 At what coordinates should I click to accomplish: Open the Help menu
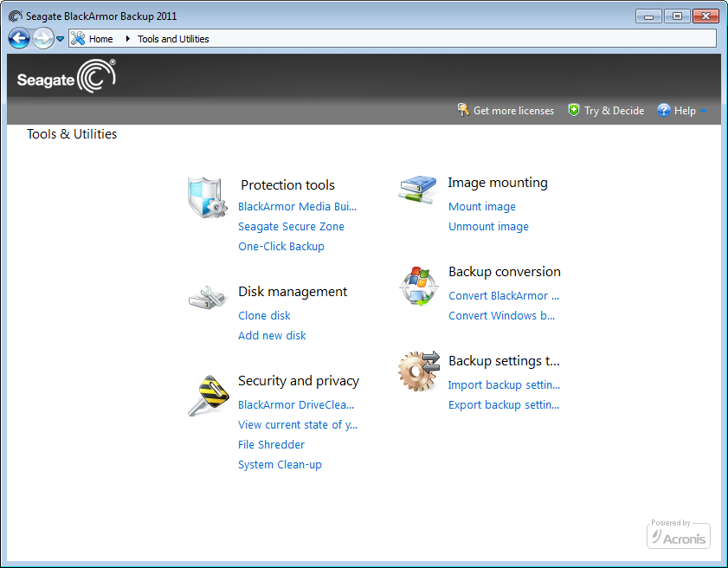point(685,111)
